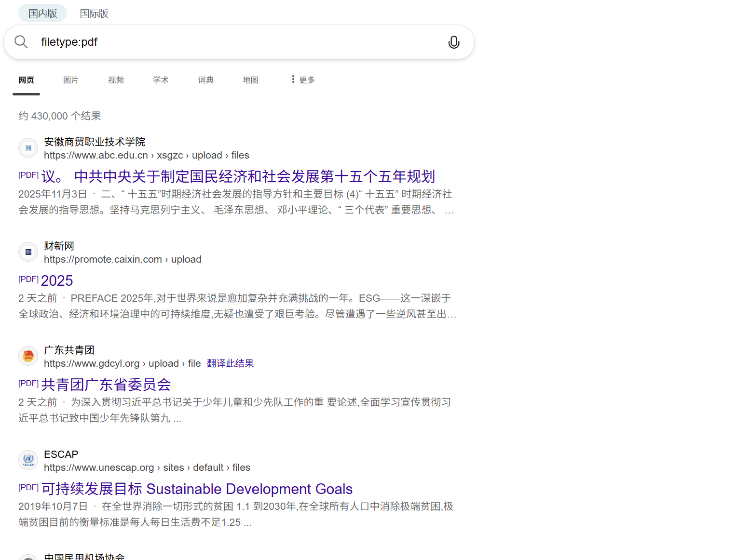Click the 财新网 site favicon
Screen dimensions: 750x560
tap(28, 252)
